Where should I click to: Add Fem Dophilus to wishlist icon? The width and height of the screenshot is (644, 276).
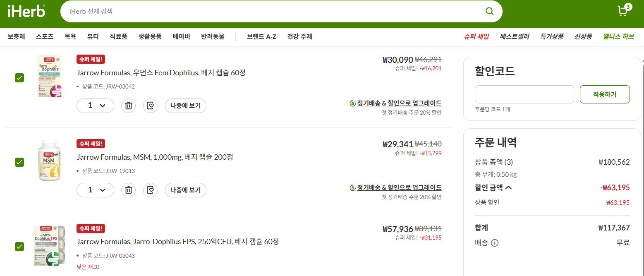pyautogui.click(x=151, y=106)
